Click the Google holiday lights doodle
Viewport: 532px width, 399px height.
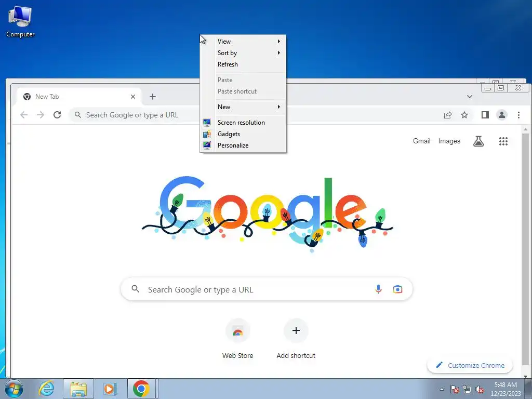(267, 214)
